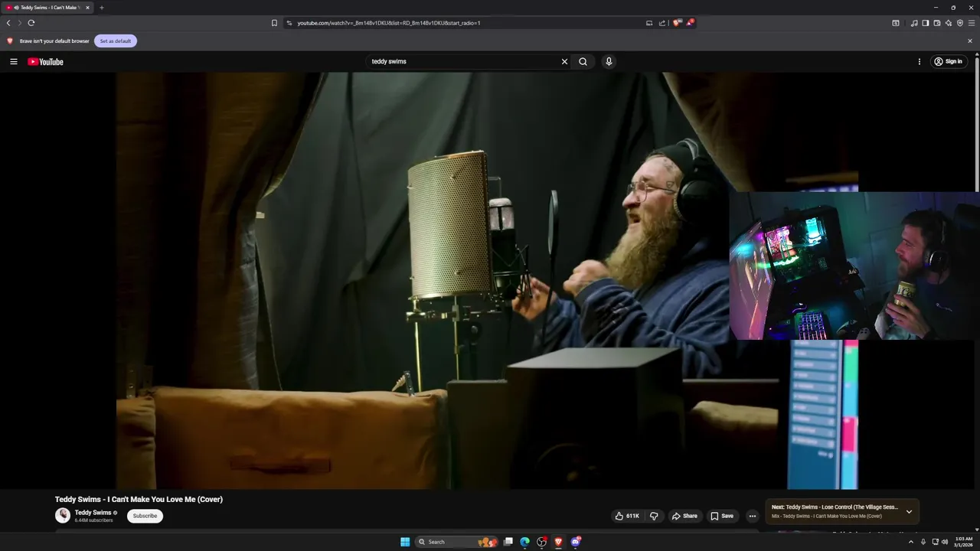This screenshot has width=980, height=551.
Task: Sign in to YouTube
Action: tap(948, 61)
